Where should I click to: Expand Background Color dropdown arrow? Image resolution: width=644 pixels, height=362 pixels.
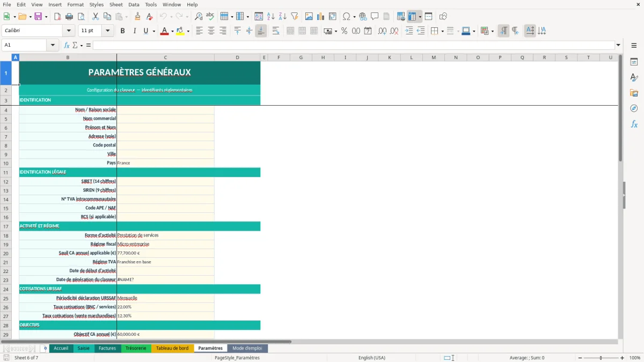(x=187, y=31)
